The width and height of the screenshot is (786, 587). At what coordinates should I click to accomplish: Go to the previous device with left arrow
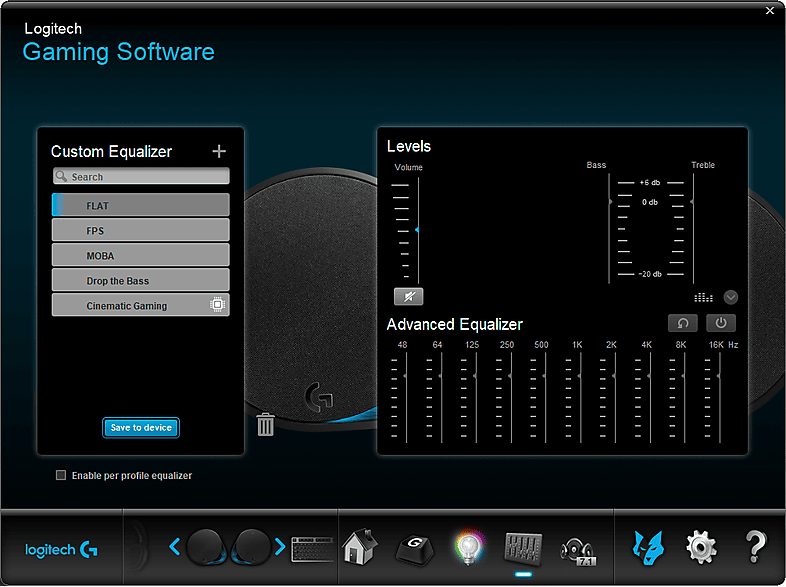[x=175, y=547]
